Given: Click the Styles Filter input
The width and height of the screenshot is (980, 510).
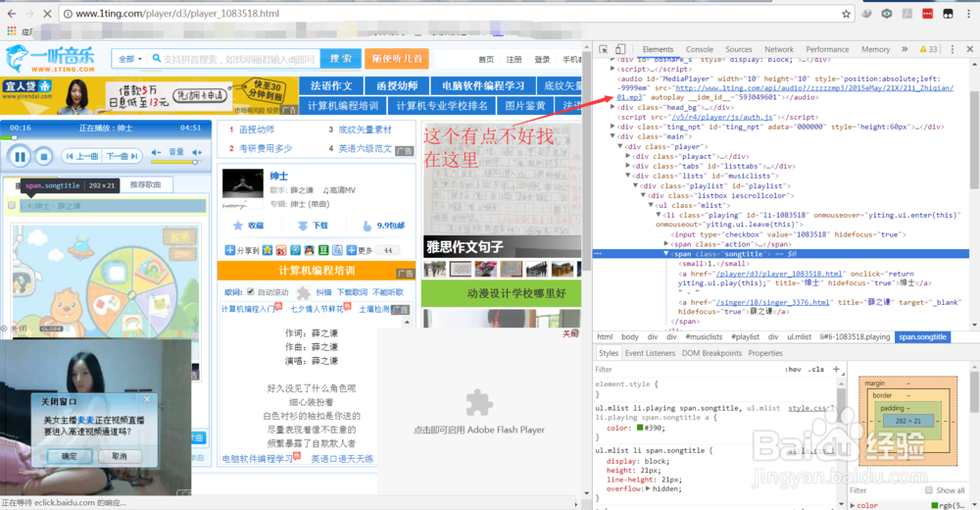Looking at the screenshot, I should pyautogui.click(x=688, y=369).
